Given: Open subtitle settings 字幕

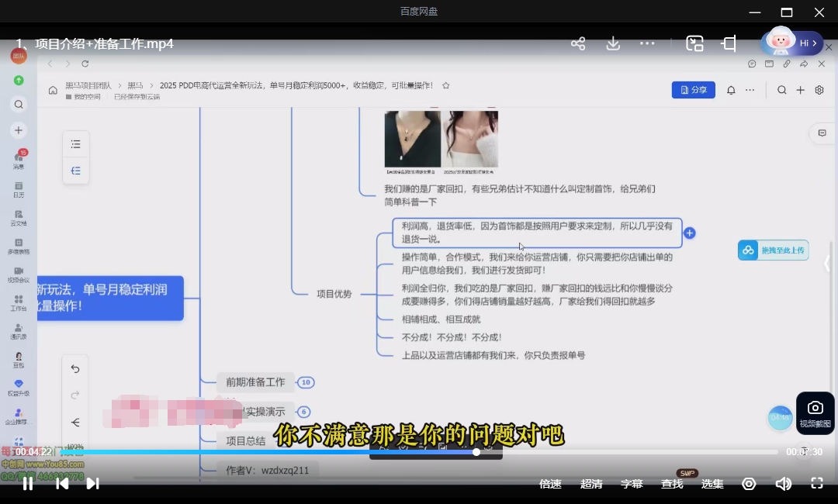Looking at the screenshot, I should [x=631, y=484].
